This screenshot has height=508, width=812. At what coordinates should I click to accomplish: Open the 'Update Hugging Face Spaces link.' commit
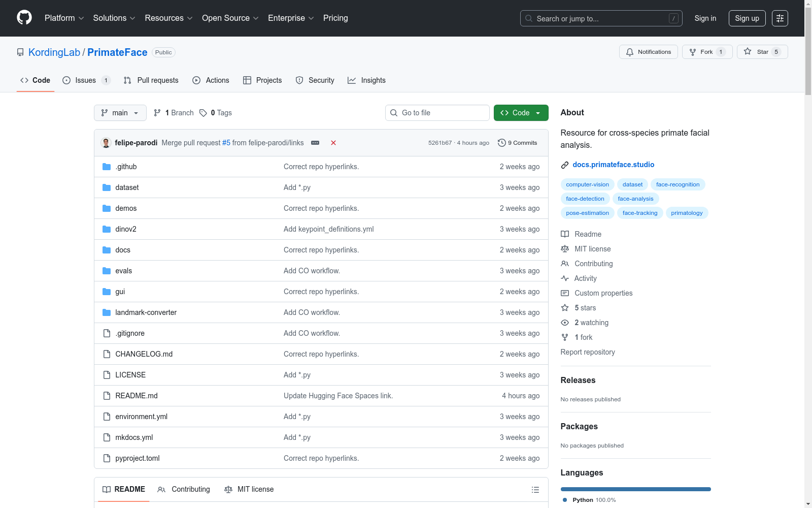point(339,396)
